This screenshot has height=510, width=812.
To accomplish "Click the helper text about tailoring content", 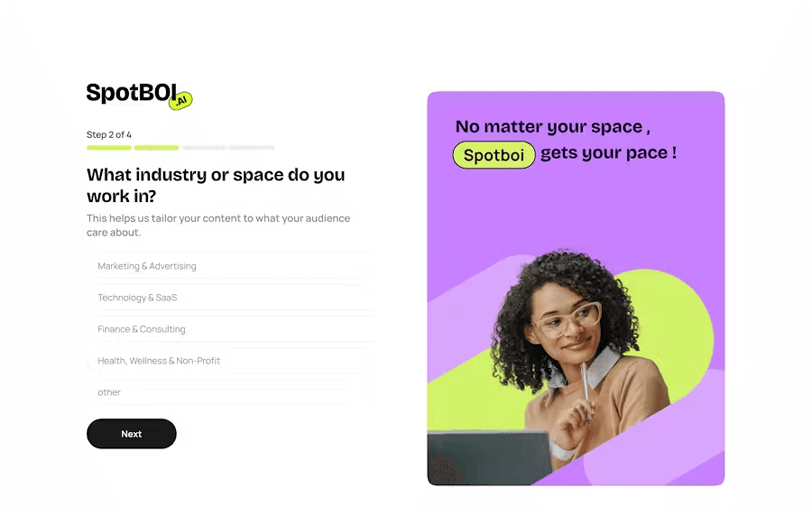I will click(218, 225).
